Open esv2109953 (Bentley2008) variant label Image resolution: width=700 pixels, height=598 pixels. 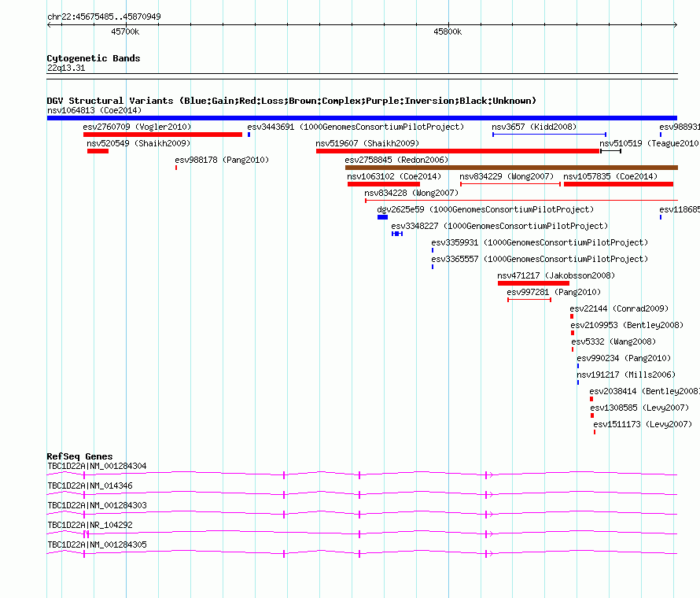coord(627,325)
